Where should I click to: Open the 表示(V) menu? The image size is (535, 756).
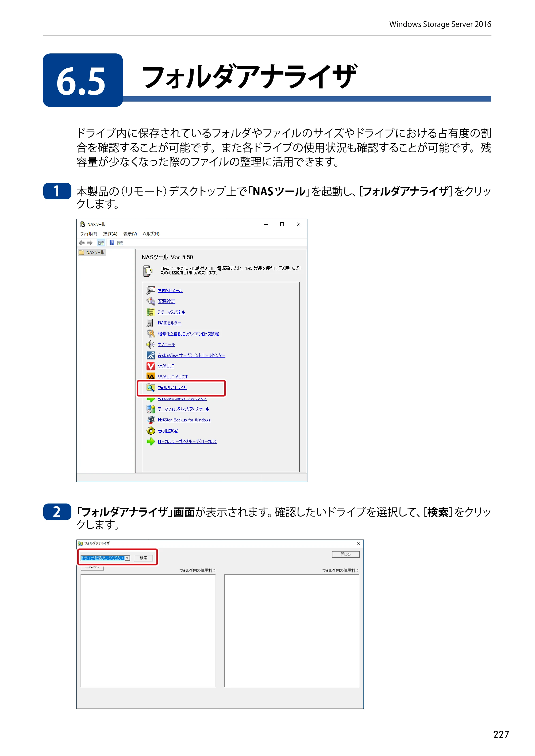pos(130,234)
